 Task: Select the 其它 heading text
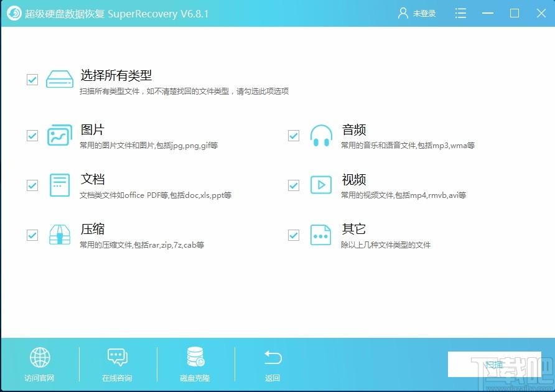(x=353, y=229)
